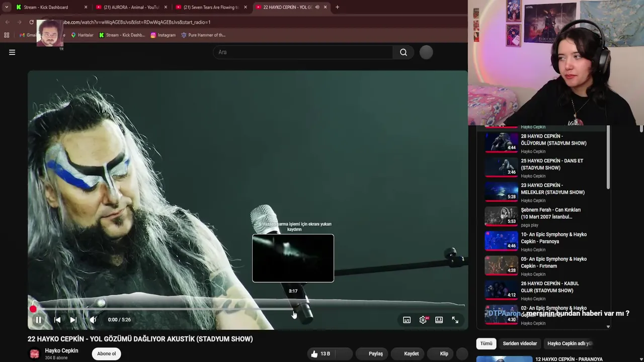Play 10- An Epic Symphony - Paranoya
Screen dimensions: 644x362
click(x=545, y=241)
